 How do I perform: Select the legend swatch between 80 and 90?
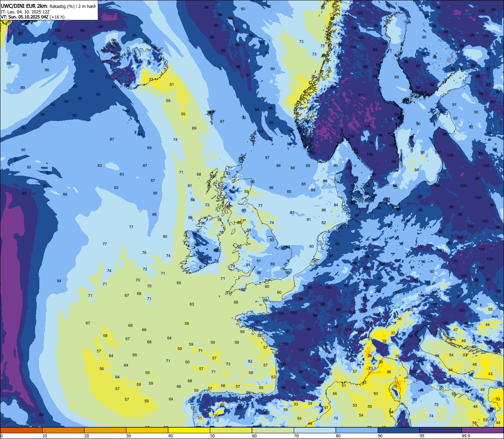357,430
